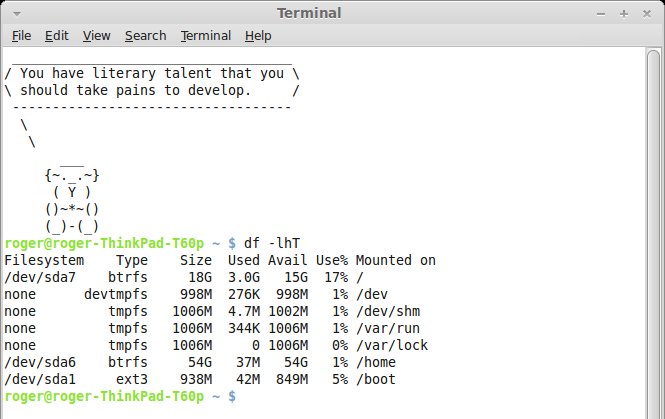Open the Edit menu
The height and width of the screenshot is (419, 665).
57,36
